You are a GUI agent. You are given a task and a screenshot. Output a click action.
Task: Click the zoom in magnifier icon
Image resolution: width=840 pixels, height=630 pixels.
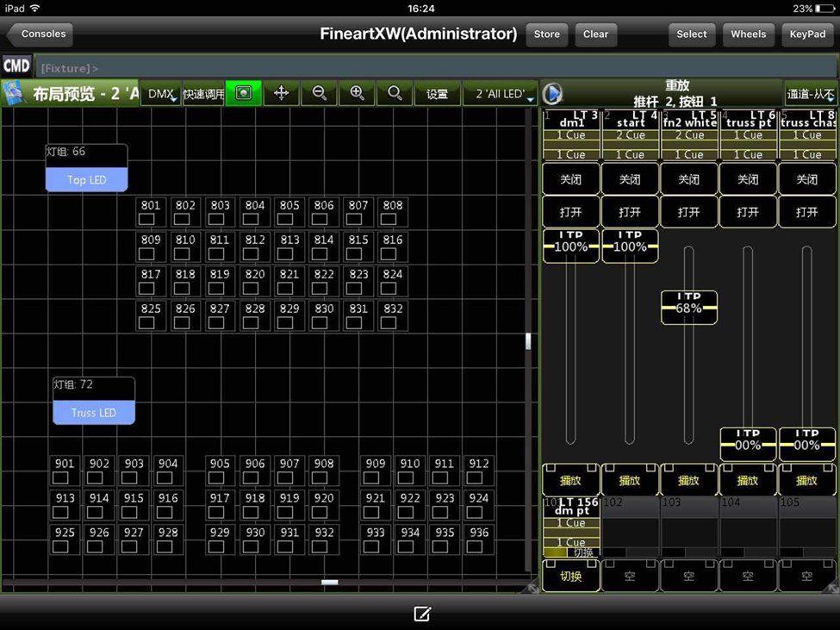(357, 93)
